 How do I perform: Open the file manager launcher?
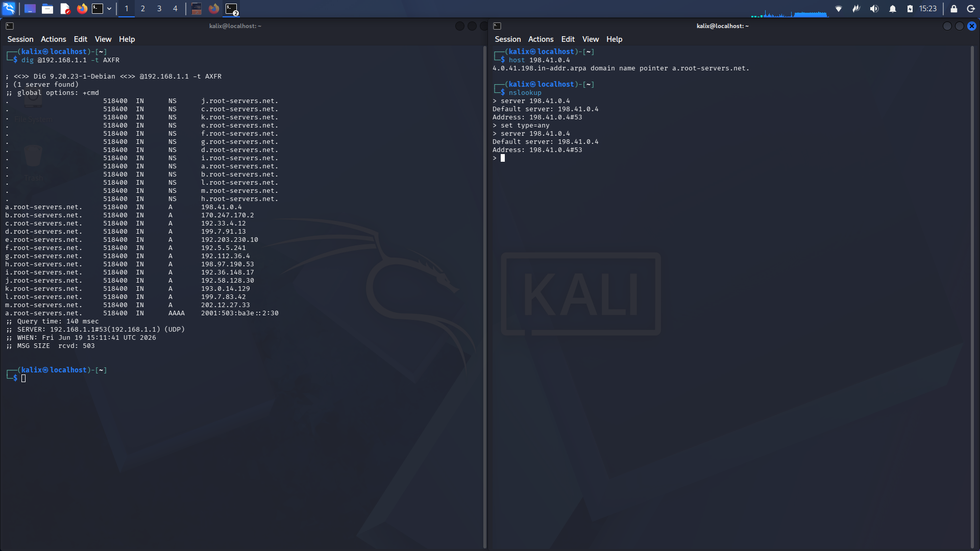[47, 9]
